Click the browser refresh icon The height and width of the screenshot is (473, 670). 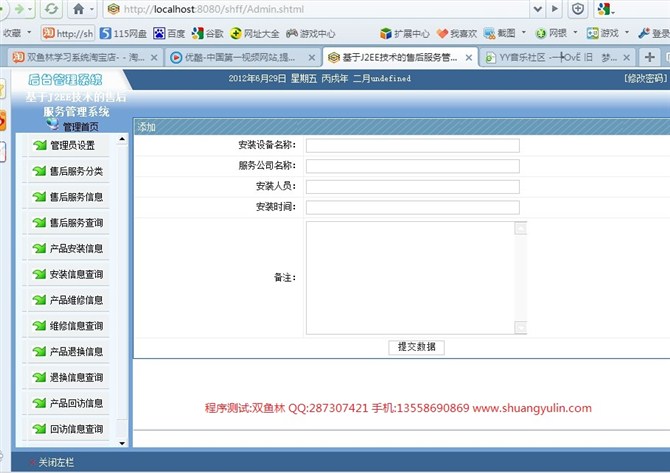[51, 9]
